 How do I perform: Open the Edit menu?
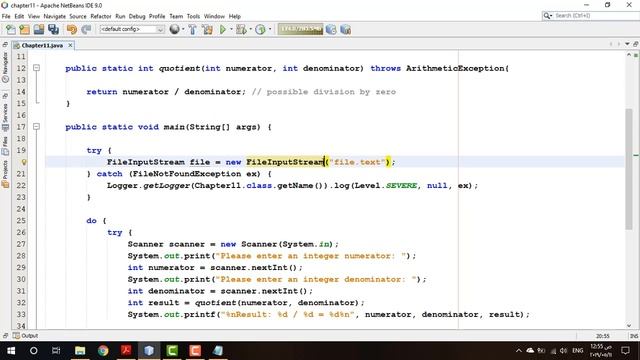click(x=19, y=16)
